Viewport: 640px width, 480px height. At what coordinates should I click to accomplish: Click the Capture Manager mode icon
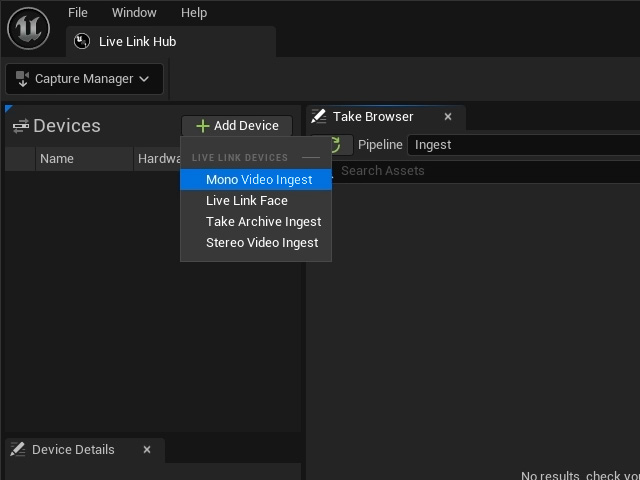[22, 79]
